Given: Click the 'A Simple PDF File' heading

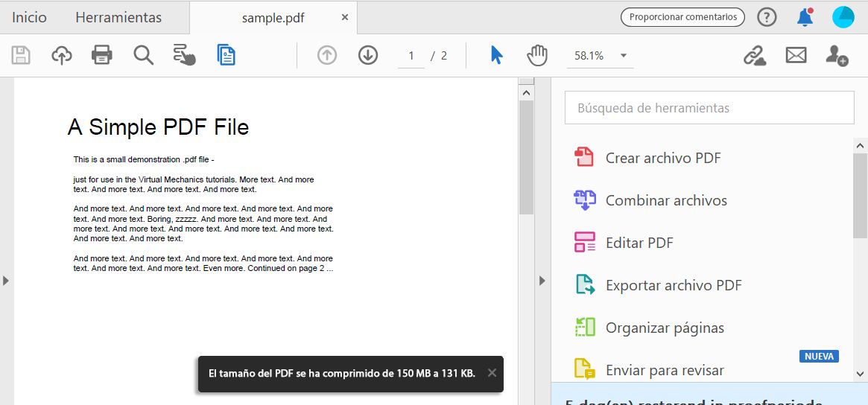Looking at the screenshot, I should (x=158, y=127).
